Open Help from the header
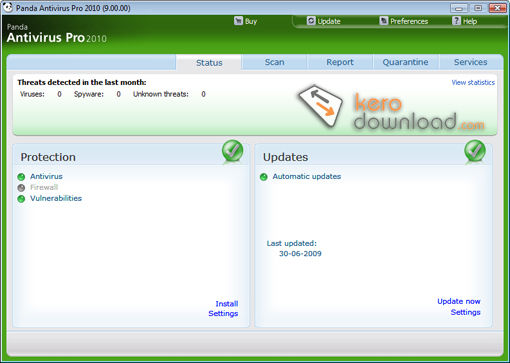 pyautogui.click(x=470, y=21)
